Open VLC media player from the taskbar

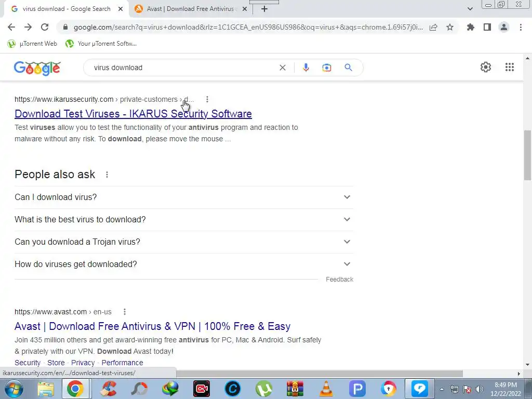(326, 389)
